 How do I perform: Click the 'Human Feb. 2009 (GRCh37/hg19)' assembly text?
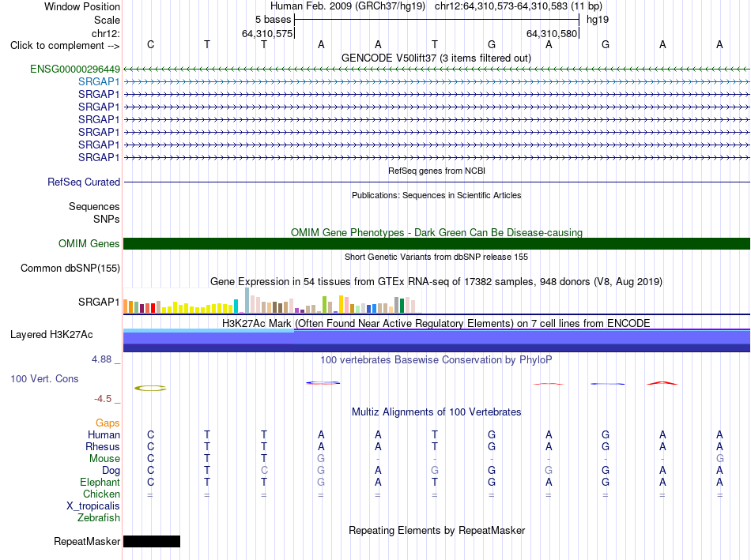(347, 6)
